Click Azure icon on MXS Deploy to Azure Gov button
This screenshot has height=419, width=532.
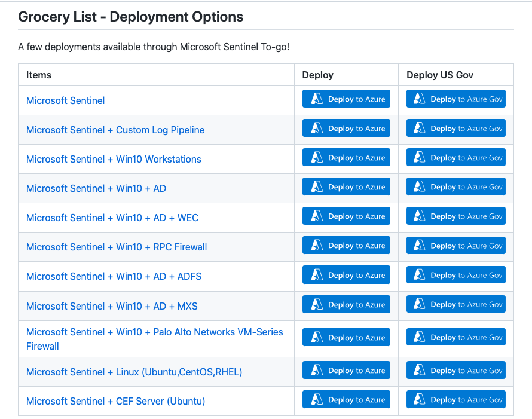[x=420, y=305]
